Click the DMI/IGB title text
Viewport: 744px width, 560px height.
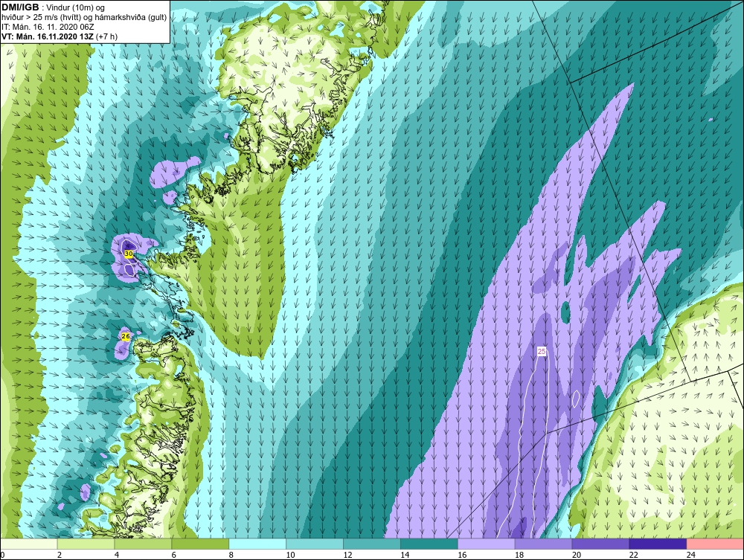tap(20, 7)
